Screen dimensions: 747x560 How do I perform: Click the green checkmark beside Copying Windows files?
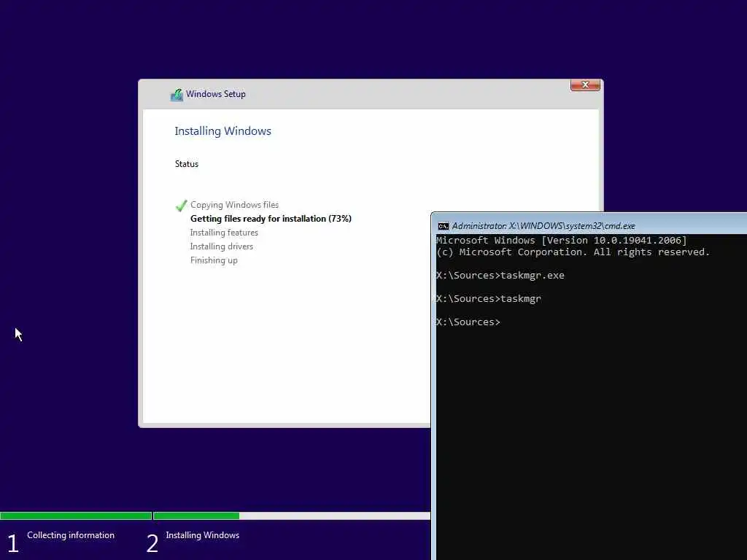tap(181, 205)
